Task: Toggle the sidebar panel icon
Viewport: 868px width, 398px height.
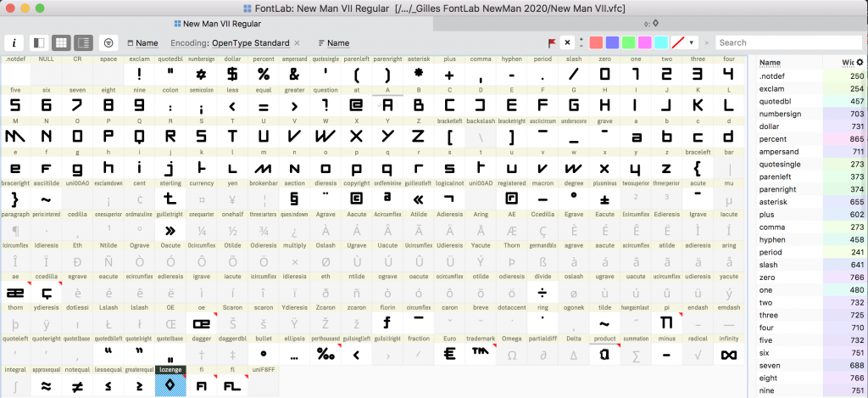Action: click(38, 42)
